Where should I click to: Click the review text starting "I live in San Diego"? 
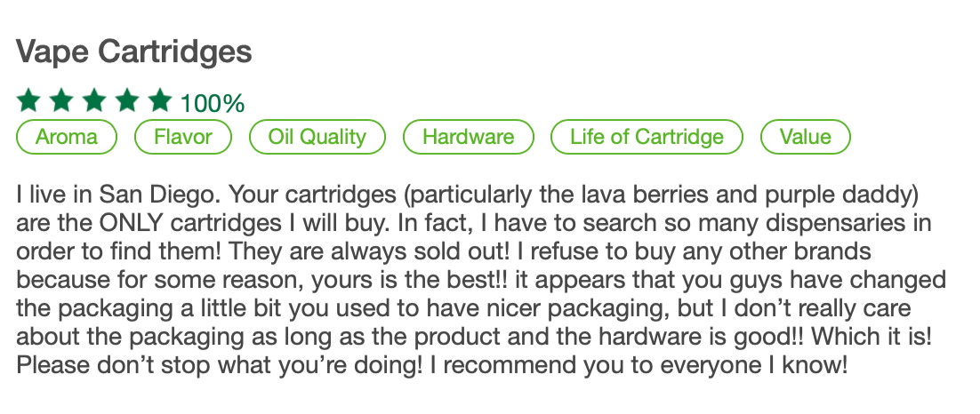click(x=481, y=279)
